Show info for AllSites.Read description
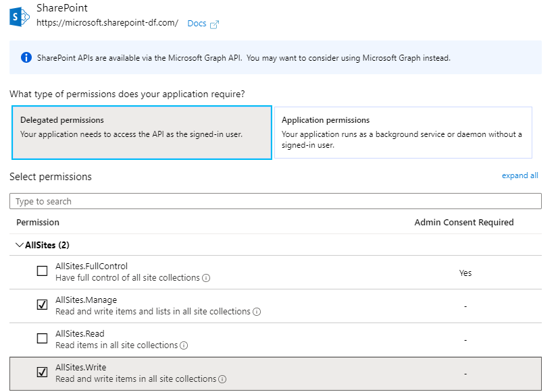The height and width of the screenshot is (392, 558). coord(184,345)
